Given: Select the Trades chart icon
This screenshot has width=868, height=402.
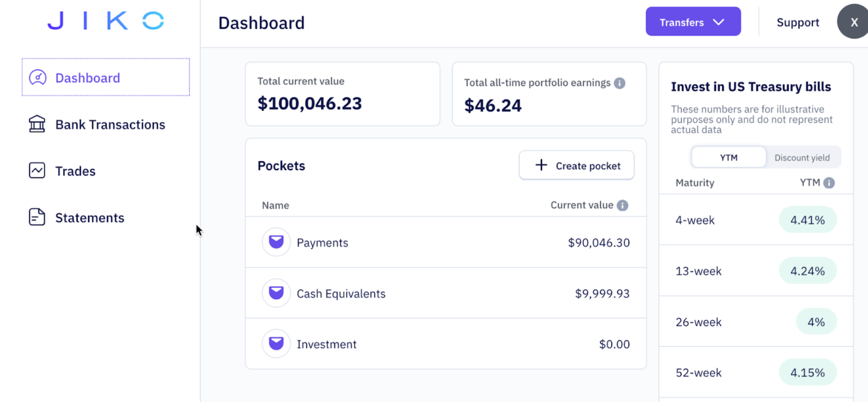Looking at the screenshot, I should (x=37, y=171).
